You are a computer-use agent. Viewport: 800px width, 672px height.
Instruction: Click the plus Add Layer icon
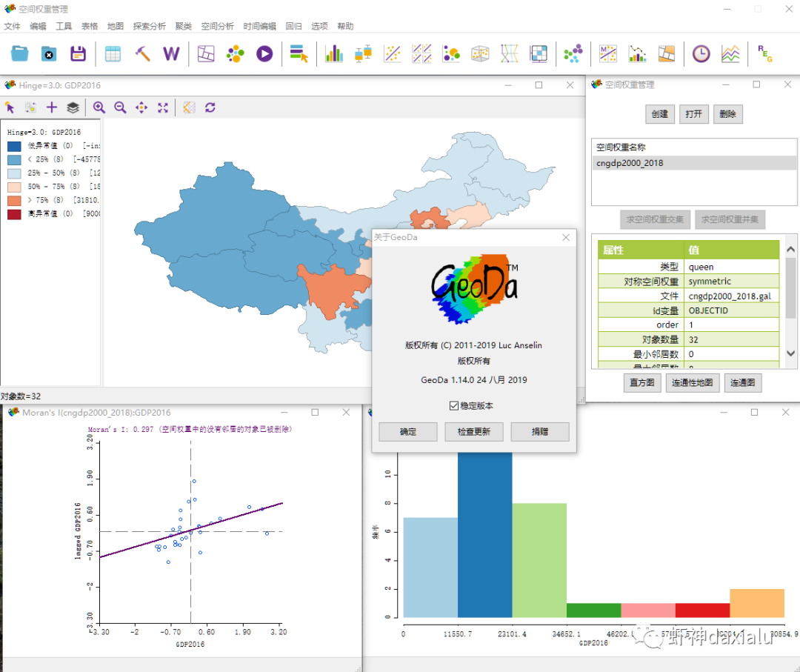52,107
